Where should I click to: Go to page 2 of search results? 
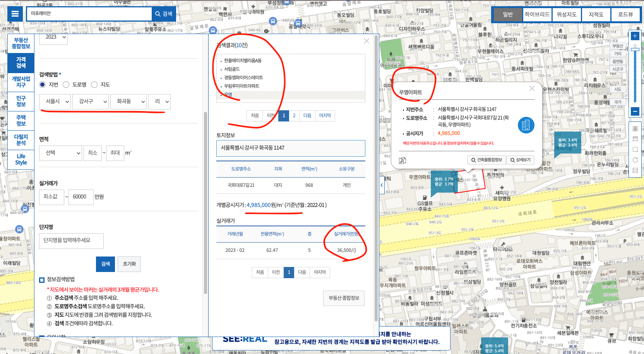click(294, 116)
